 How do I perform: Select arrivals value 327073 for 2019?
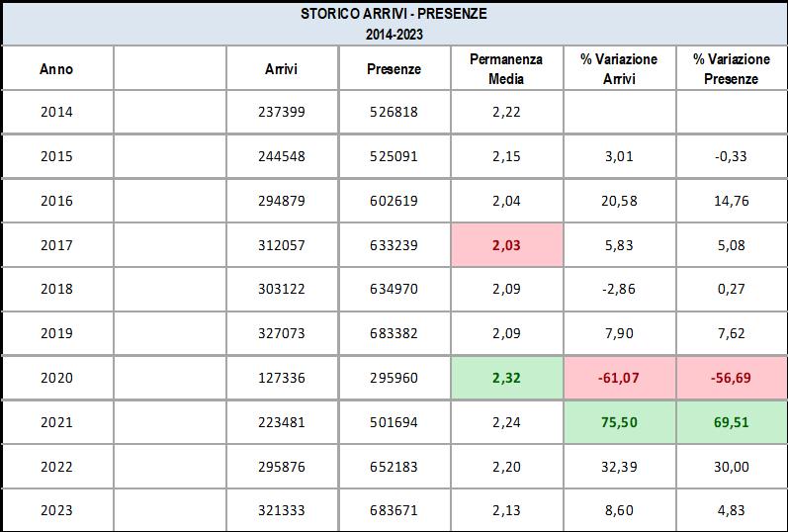pos(281,334)
